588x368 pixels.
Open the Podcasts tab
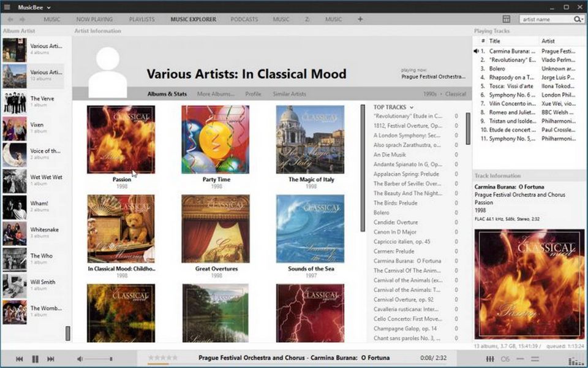coord(244,19)
